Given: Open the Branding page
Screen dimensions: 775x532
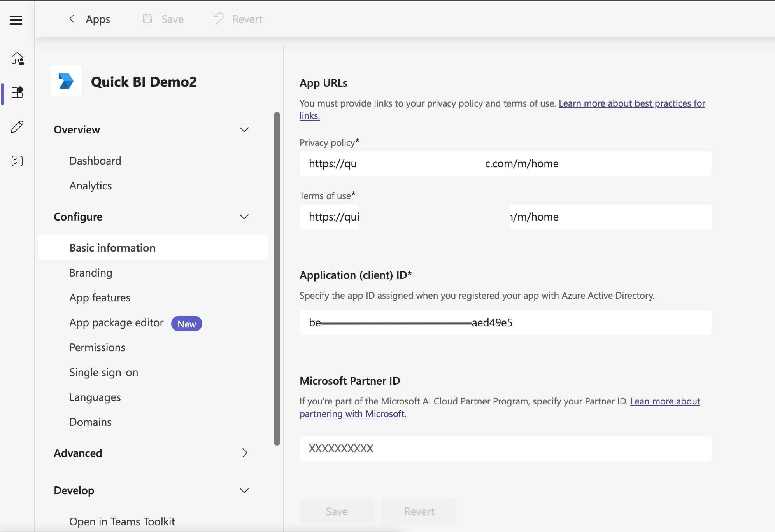Looking at the screenshot, I should pos(91,273).
